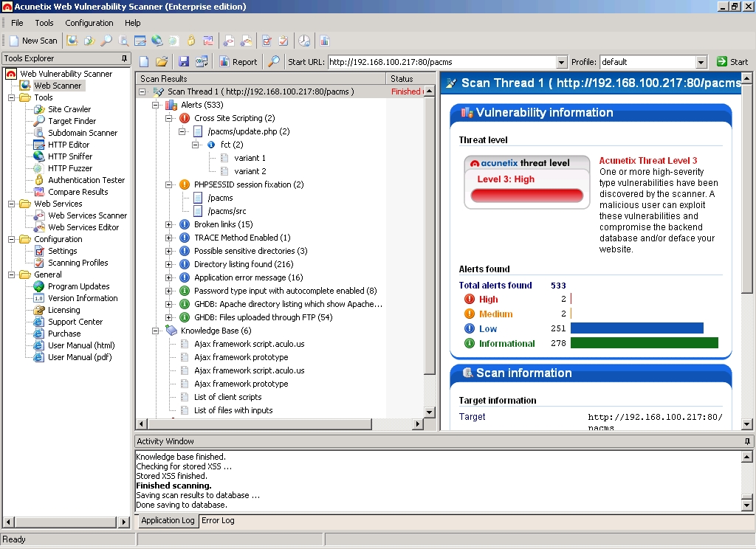Open the Configuration menu
This screenshot has width=756, height=549.
(89, 23)
